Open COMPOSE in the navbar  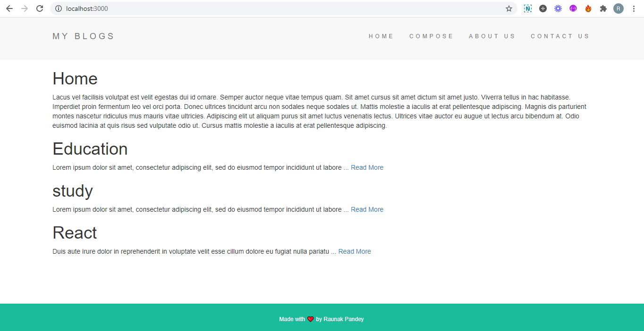[x=431, y=36]
